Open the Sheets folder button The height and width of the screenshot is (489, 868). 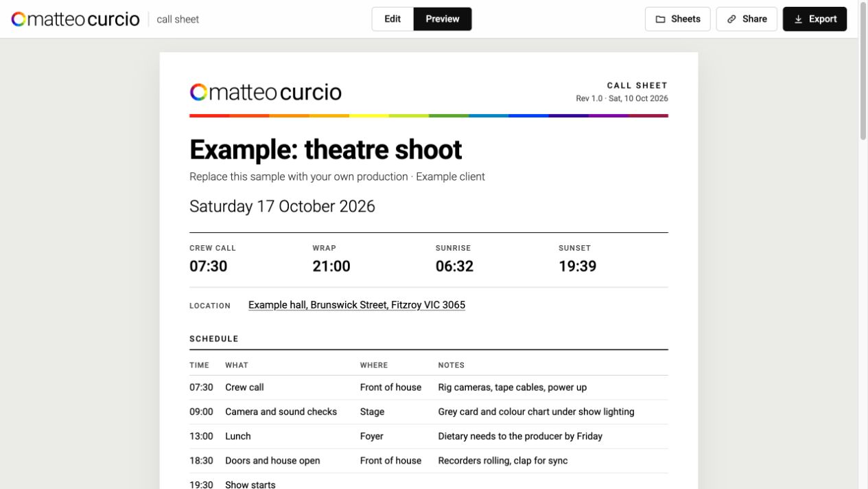click(677, 19)
